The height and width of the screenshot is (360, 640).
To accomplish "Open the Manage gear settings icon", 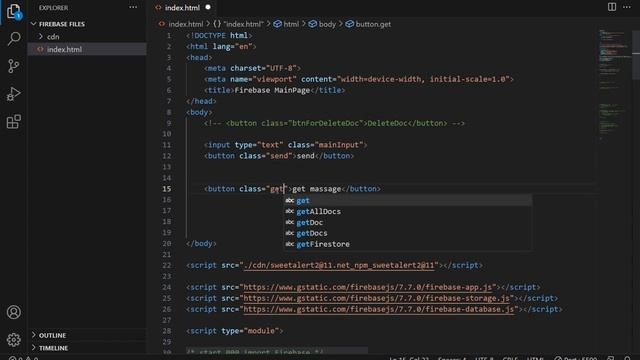I will pyautogui.click(x=13, y=340).
